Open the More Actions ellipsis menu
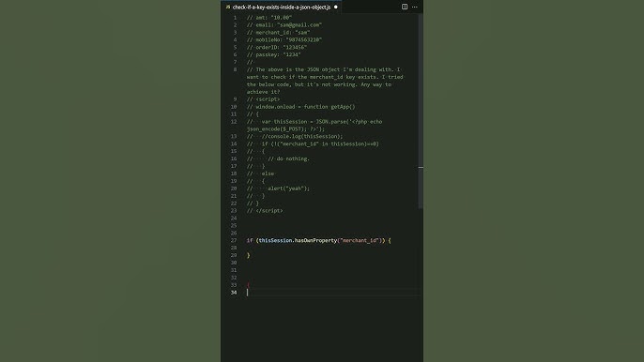 (x=415, y=7)
